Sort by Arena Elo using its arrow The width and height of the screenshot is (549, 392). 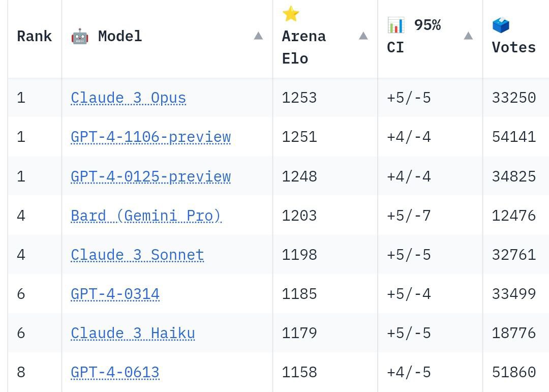click(363, 36)
